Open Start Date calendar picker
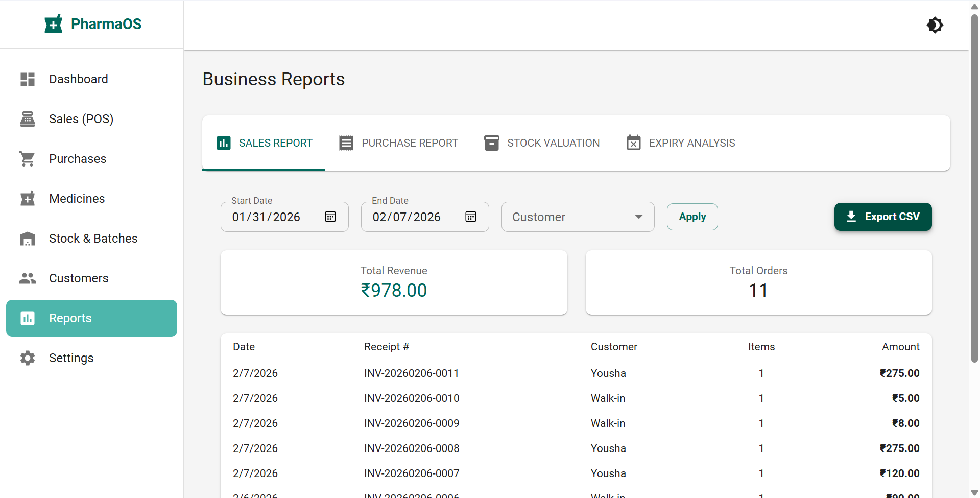Screen dimensions: 980x498 tap(330, 217)
